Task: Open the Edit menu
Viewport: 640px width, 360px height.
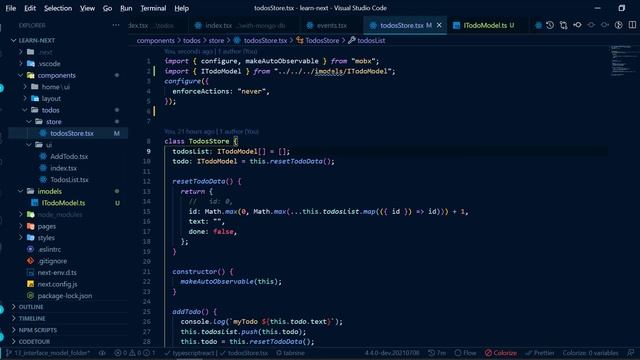Action: 30,8
